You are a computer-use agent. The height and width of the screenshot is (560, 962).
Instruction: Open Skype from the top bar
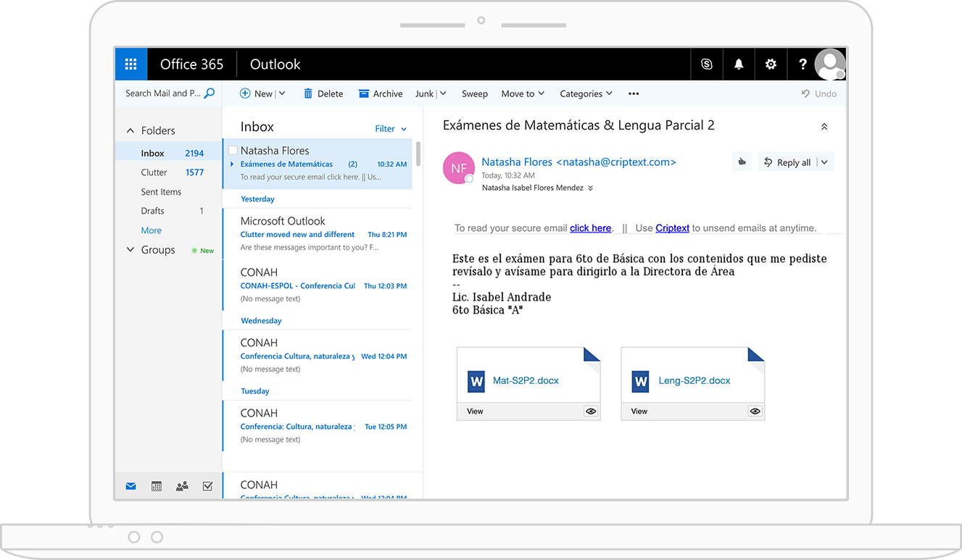[706, 64]
